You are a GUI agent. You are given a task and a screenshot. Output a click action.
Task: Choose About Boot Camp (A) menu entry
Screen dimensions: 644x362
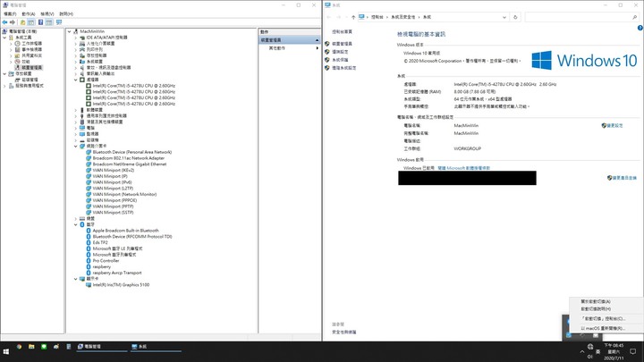596,302
